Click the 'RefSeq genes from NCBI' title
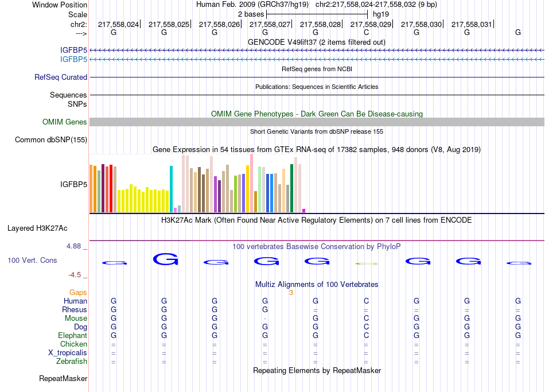The height and width of the screenshot is (392, 545). (x=317, y=69)
